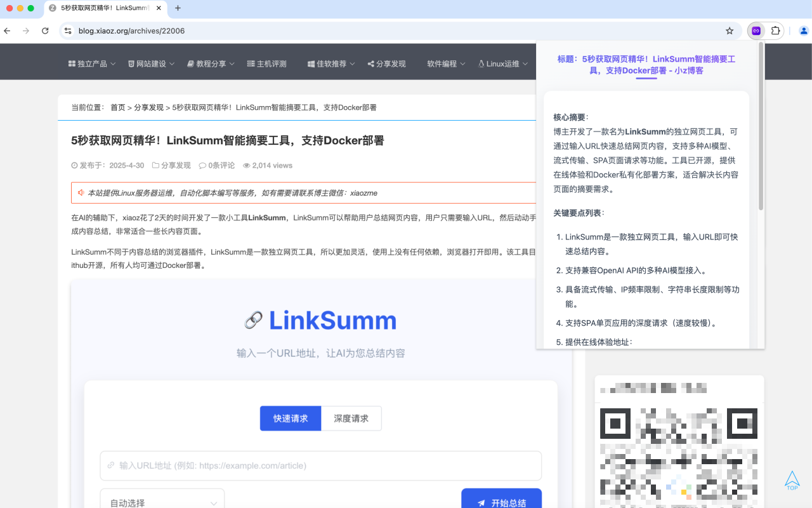Click the browser back arrow

coord(8,30)
